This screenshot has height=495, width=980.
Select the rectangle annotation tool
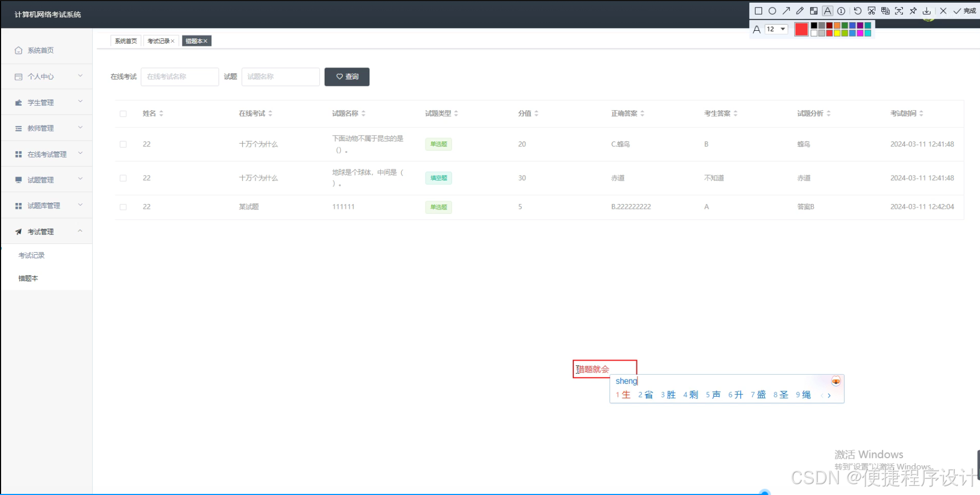point(758,11)
